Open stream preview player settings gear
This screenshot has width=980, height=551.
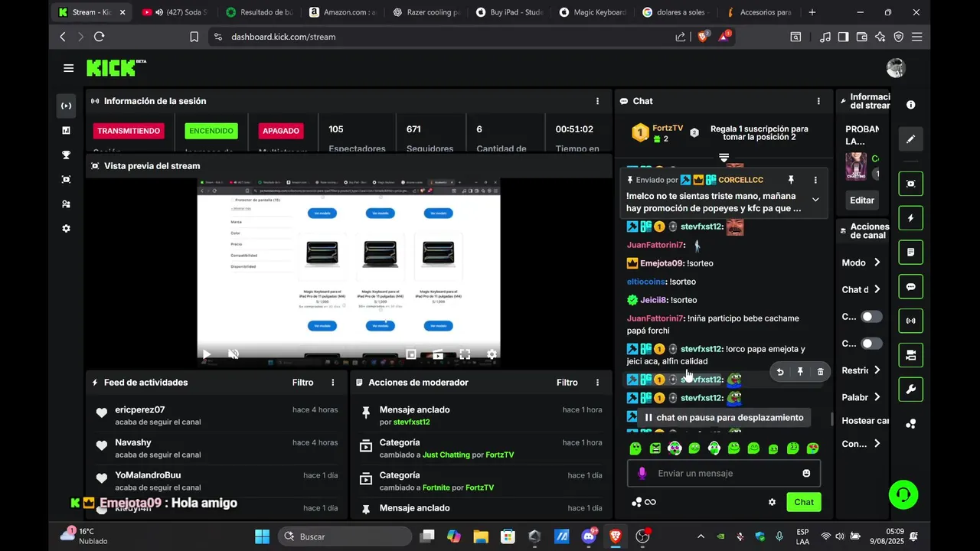tap(492, 354)
